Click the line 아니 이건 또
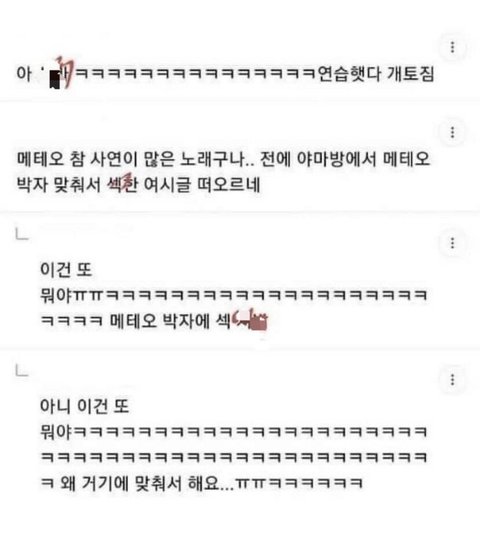 [x=84, y=406]
